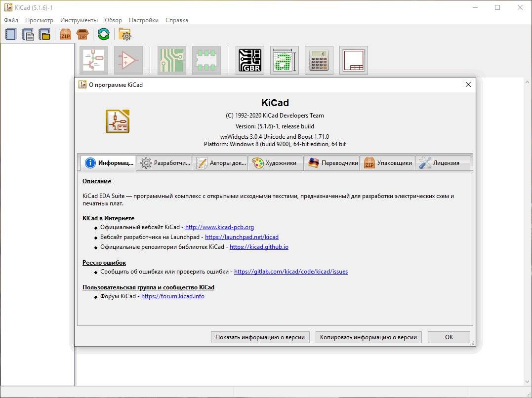
Task: Launch the PCB layout editor icon
Action: pos(172,60)
